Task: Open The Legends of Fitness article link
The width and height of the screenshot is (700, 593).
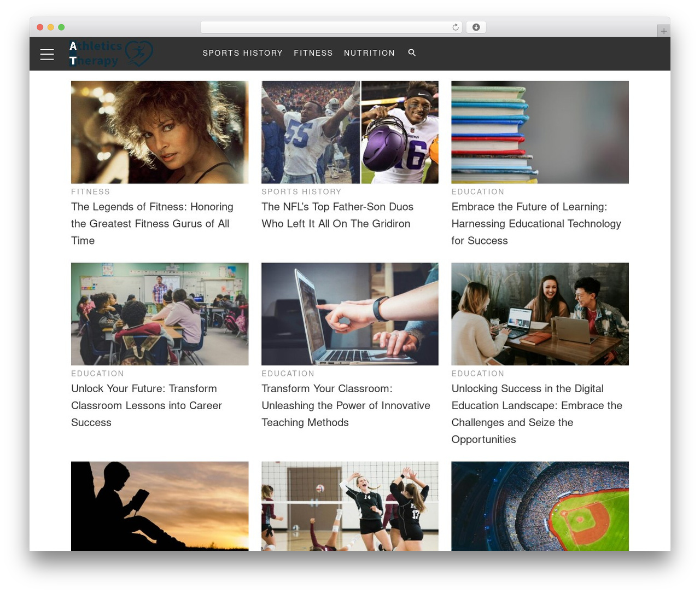Action: pos(152,224)
